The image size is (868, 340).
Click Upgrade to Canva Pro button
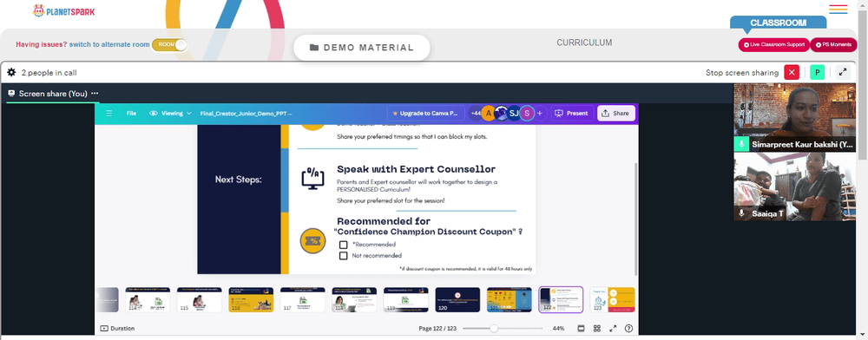424,114
